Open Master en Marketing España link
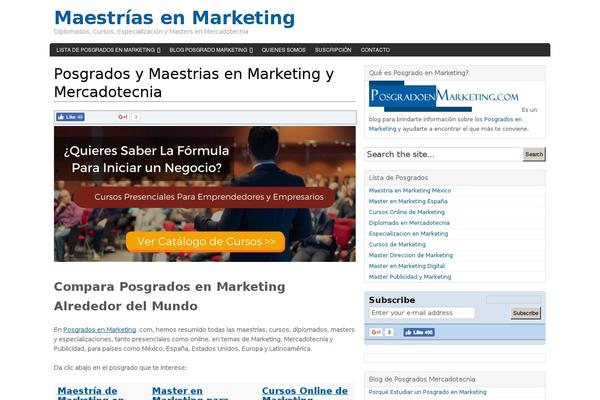The height and width of the screenshot is (400, 600). [x=408, y=201]
